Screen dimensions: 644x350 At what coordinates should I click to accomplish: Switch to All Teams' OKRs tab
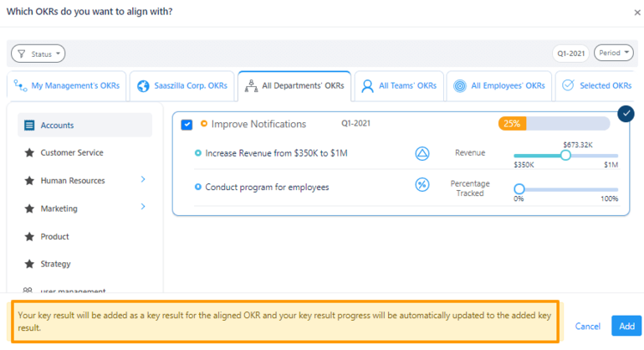pyautogui.click(x=398, y=85)
